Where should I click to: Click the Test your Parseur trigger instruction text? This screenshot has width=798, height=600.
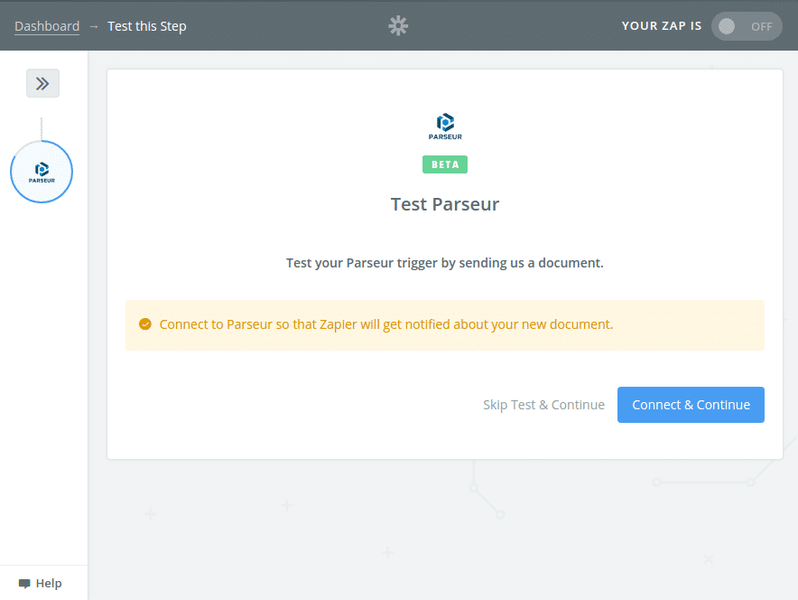(x=445, y=264)
